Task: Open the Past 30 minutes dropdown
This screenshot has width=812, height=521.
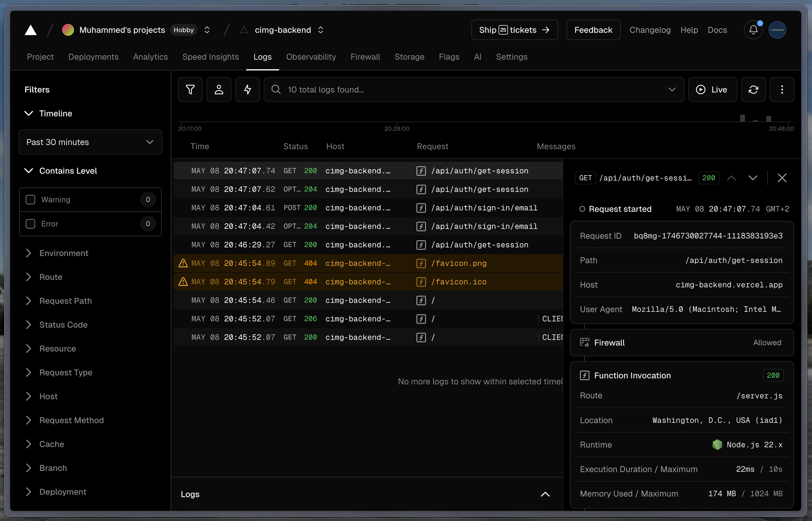Action: pos(90,142)
